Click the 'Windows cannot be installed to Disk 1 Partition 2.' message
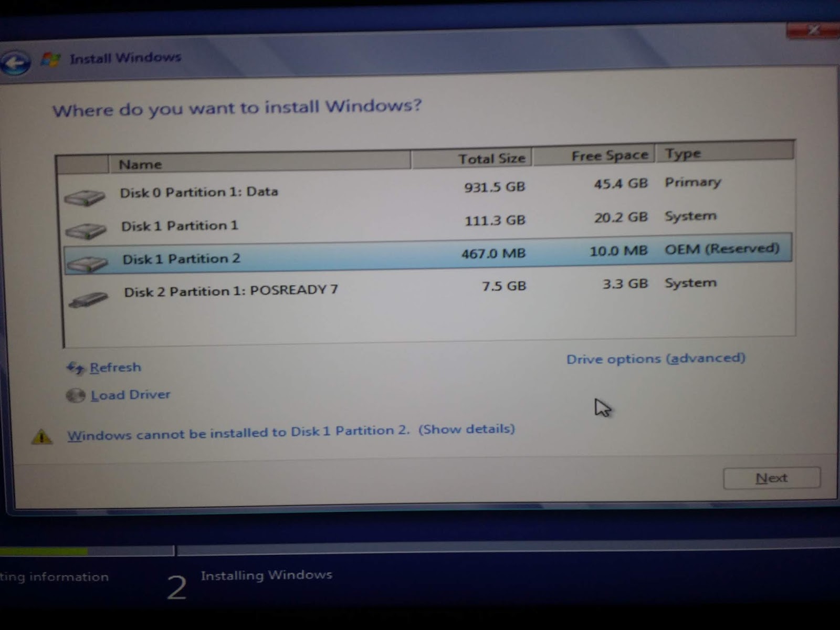The image size is (840, 630). pos(238,433)
